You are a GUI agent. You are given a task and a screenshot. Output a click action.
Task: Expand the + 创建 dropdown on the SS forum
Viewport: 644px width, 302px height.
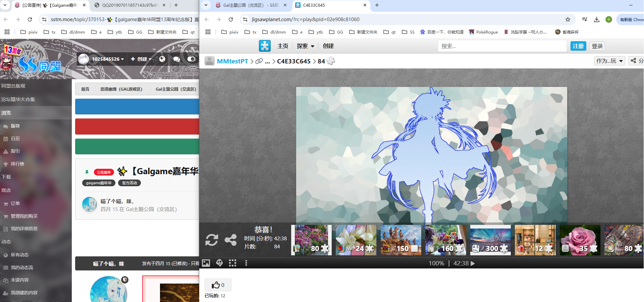tap(141, 59)
